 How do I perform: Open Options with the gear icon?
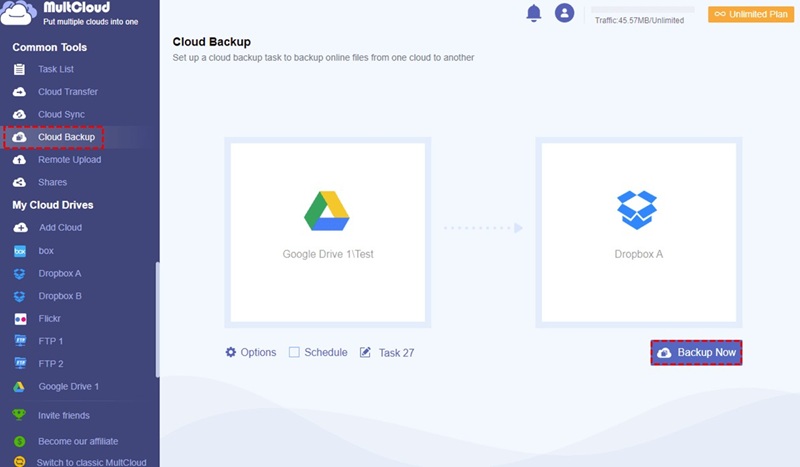point(231,352)
